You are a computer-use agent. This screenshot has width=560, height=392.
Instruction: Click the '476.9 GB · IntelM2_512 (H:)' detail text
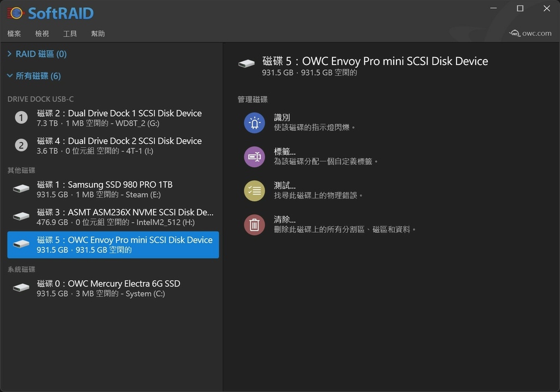click(115, 222)
